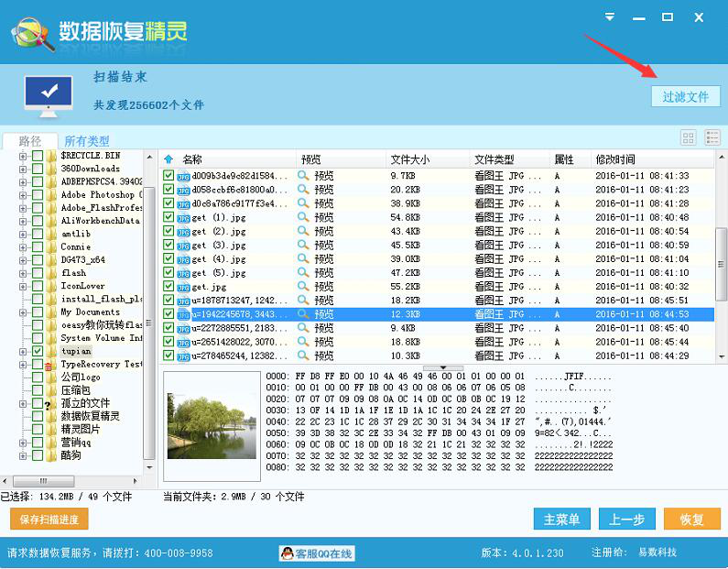This screenshot has height=569, width=728.
Task: Expand the My Documents tree node
Action: [22, 312]
